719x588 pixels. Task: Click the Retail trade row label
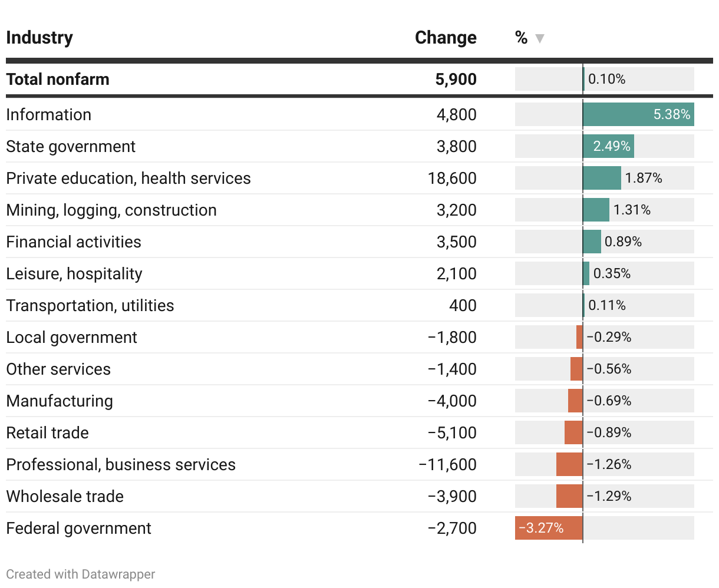pos(47,432)
